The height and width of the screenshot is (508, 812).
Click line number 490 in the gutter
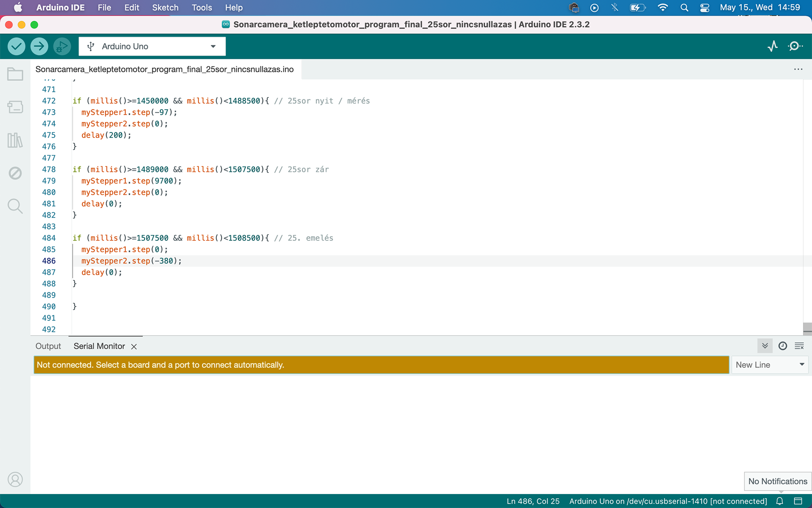[49, 306]
